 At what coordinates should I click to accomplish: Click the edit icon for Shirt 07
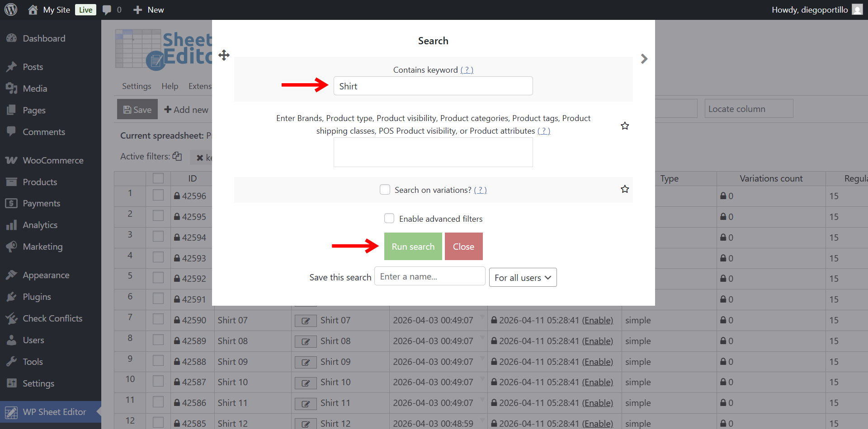point(306,321)
